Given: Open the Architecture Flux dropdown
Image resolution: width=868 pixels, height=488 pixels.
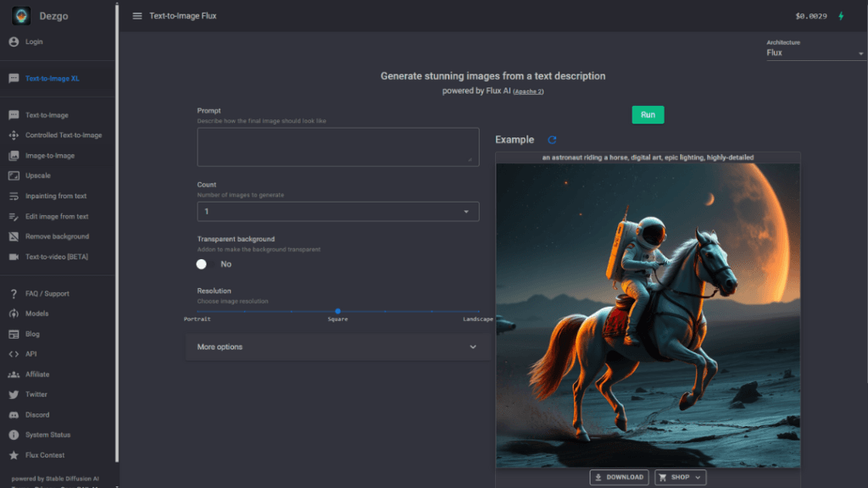Looking at the screenshot, I should [x=815, y=53].
